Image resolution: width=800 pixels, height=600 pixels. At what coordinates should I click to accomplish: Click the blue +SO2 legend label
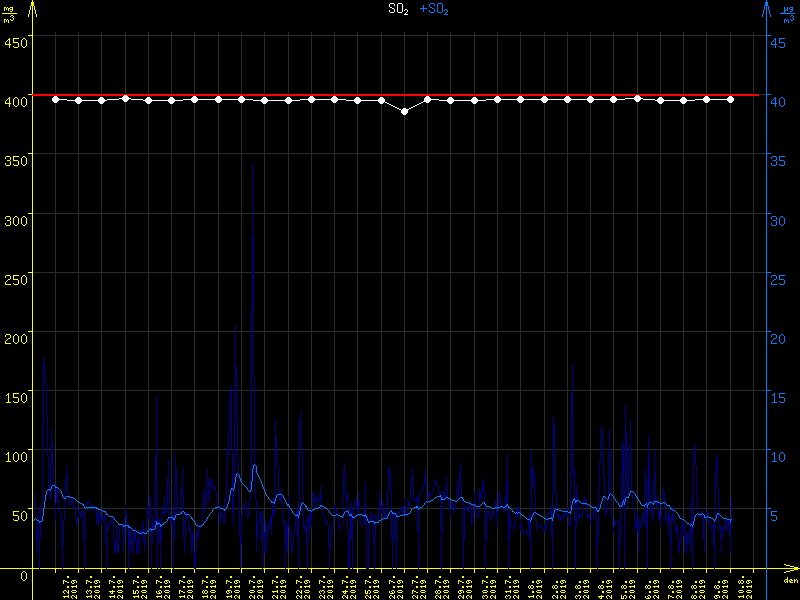point(434,9)
